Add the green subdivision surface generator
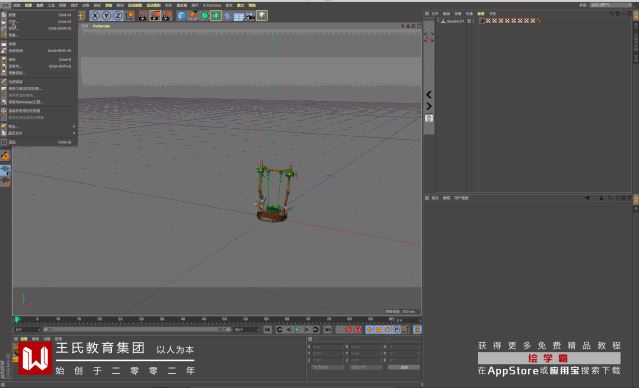This screenshot has height=388, width=639. [x=204, y=16]
